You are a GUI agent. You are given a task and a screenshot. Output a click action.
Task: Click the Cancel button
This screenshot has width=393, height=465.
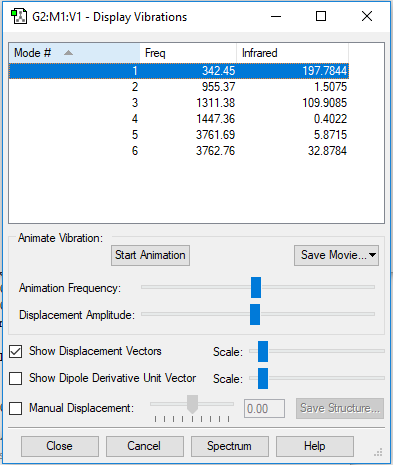point(145,446)
